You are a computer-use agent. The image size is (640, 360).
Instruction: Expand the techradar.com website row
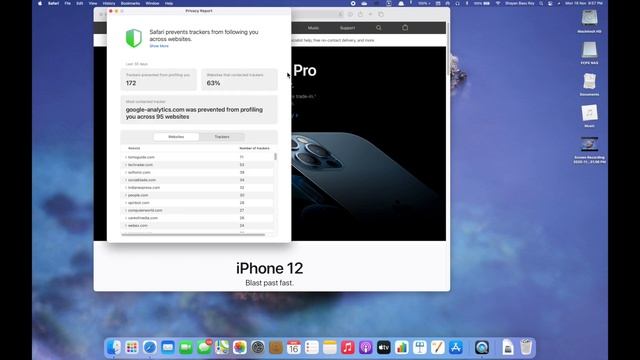[126, 165]
